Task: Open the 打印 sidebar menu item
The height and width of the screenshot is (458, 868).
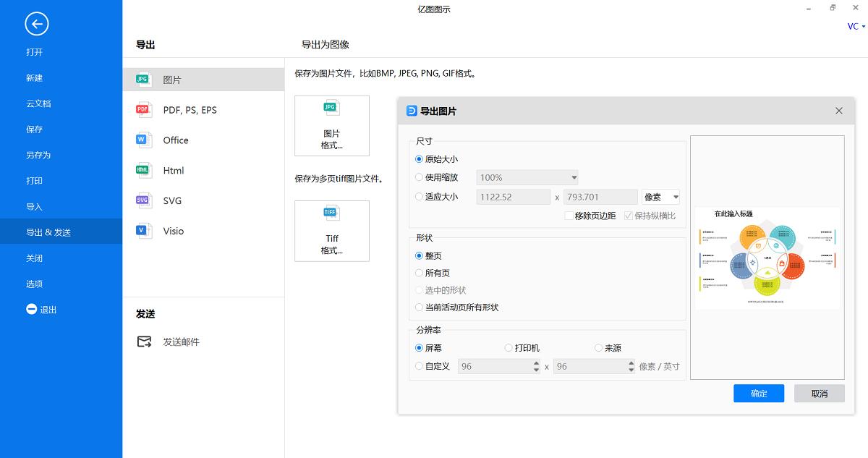Action: coord(34,180)
